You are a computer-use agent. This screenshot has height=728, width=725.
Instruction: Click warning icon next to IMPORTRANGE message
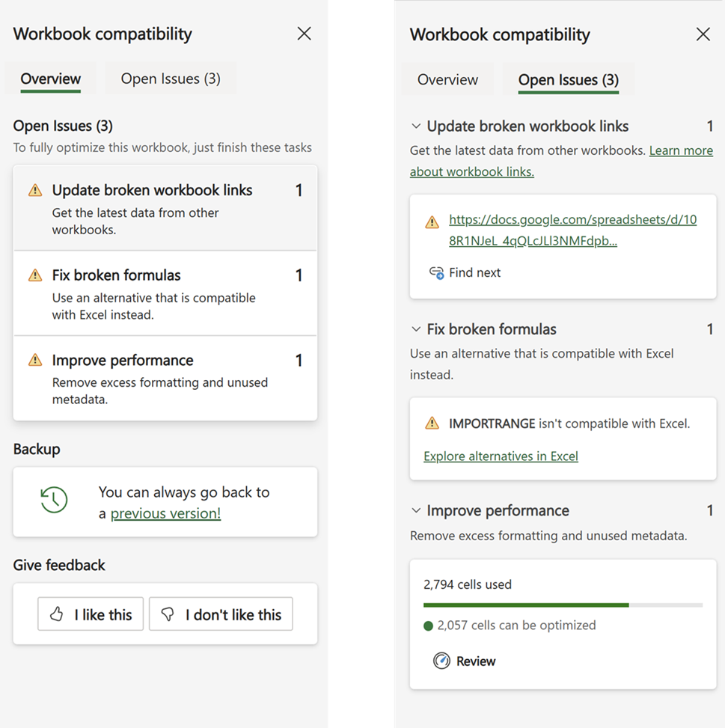tap(432, 423)
